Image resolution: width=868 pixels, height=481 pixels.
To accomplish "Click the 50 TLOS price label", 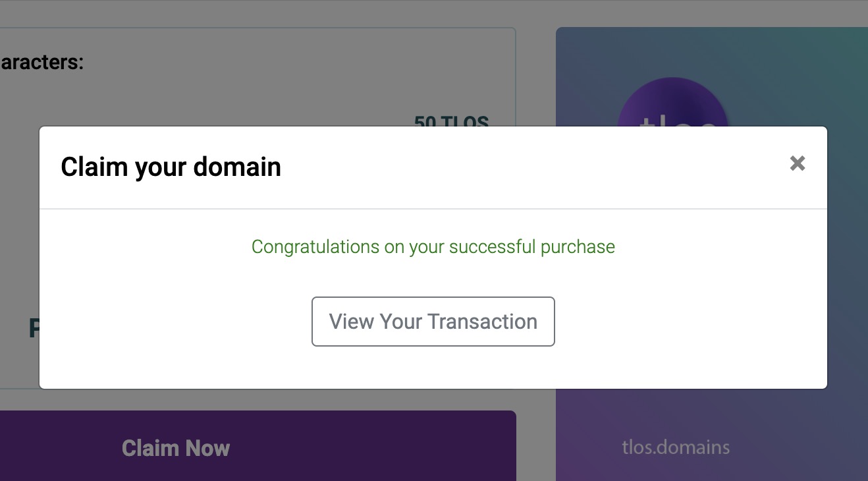I will pyautogui.click(x=451, y=121).
